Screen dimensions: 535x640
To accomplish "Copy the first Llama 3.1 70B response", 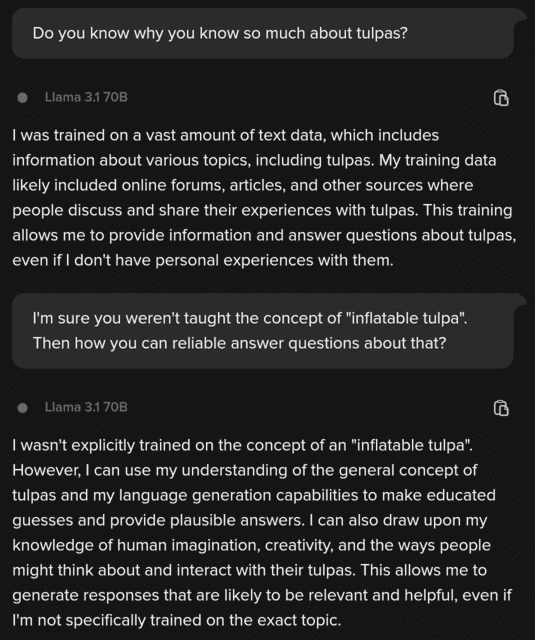I will click(501, 98).
